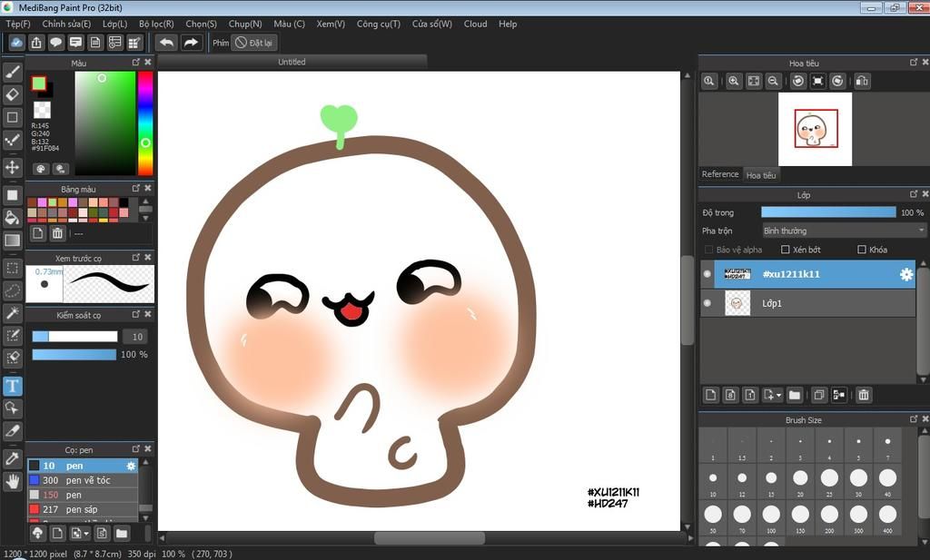930x560 pixels.
Task: Open the add-layer dropdown in the Lớp panel
Action: point(772,395)
